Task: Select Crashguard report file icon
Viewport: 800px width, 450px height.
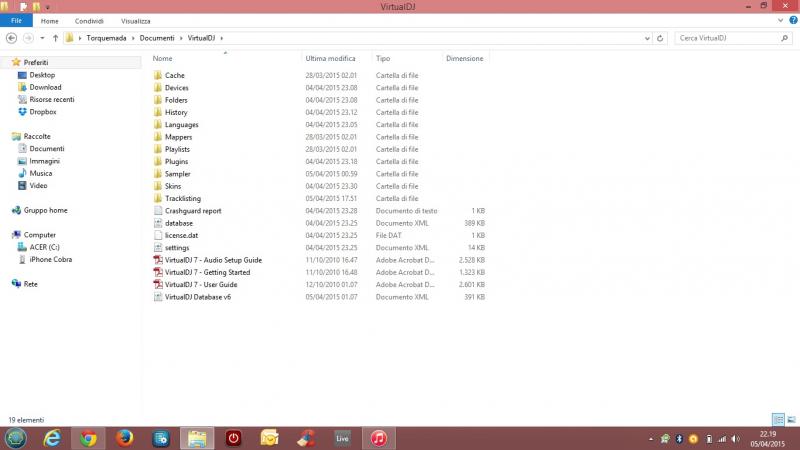Action: (x=158, y=211)
